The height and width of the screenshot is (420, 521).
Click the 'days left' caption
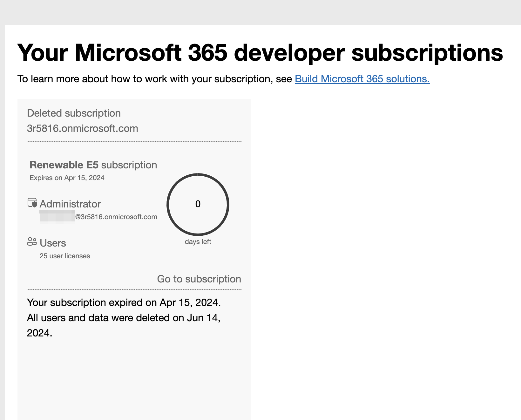tap(198, 242)
